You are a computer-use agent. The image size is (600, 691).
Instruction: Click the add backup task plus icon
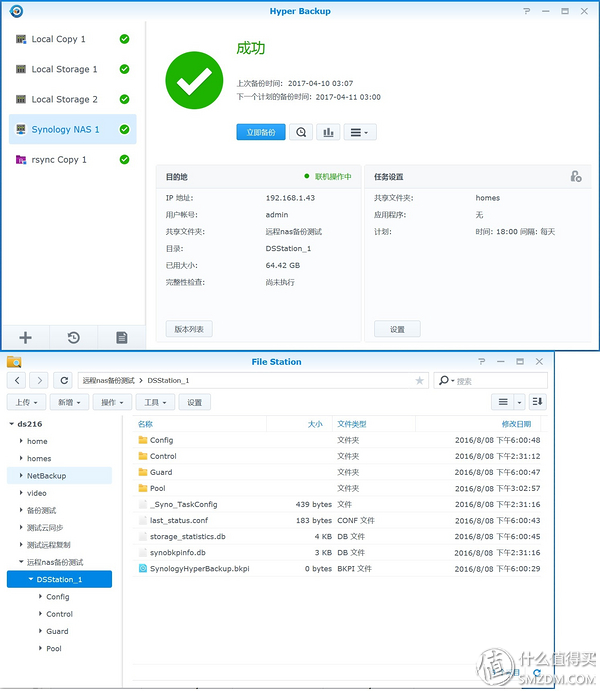(x=26, y=338)
